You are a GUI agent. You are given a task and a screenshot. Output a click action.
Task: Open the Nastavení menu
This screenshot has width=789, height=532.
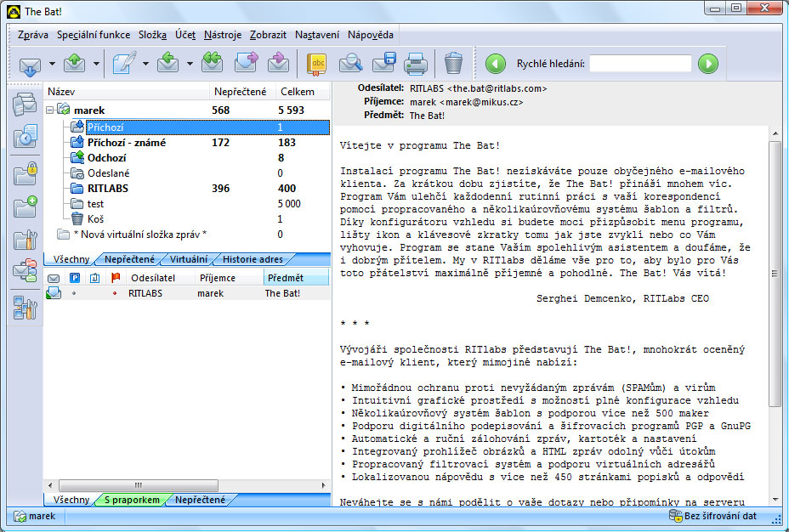[x=317, y=35]
